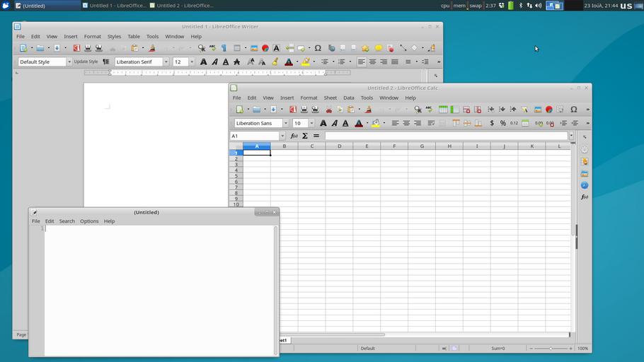
Task: Click the Update Style button in Writer
Action: tap(86, 62)
